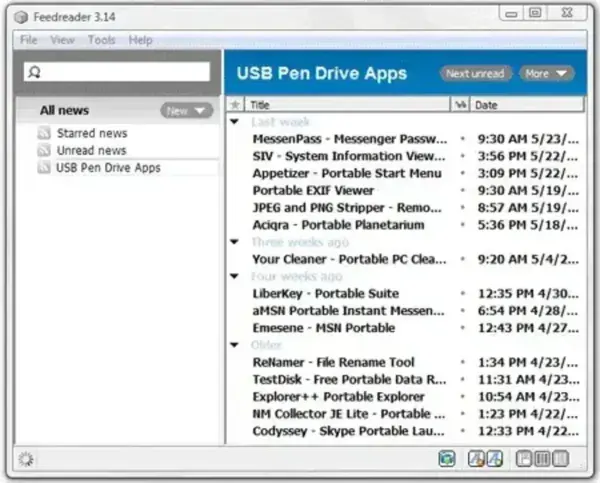Click the green refresh feeds icon in status bar
This screenshot has height=483, width=600.
coord(446,458)
